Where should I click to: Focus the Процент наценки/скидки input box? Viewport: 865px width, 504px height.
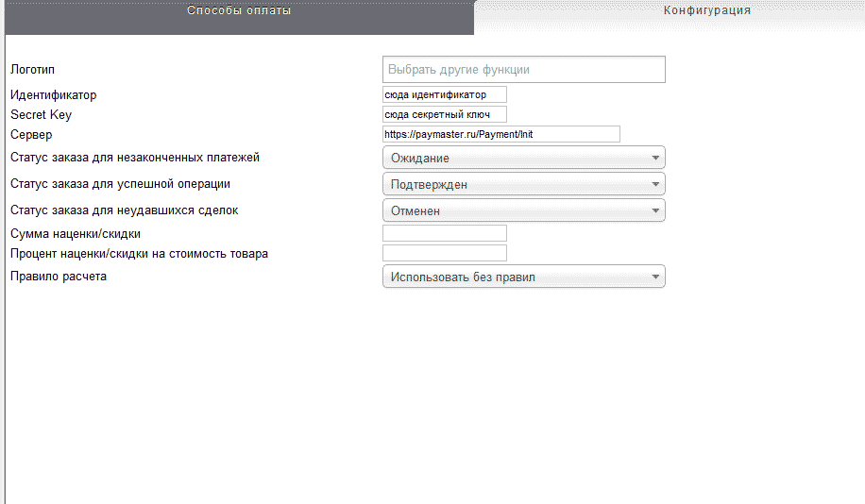coord(444,253)
